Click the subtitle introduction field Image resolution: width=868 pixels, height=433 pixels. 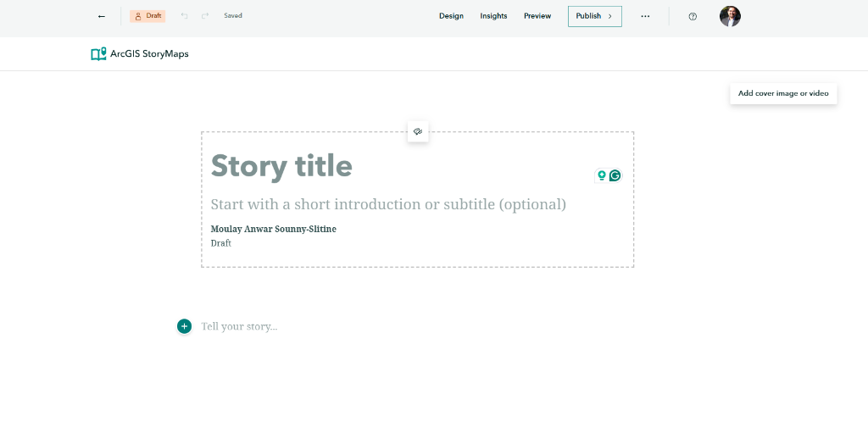(388, 204)
